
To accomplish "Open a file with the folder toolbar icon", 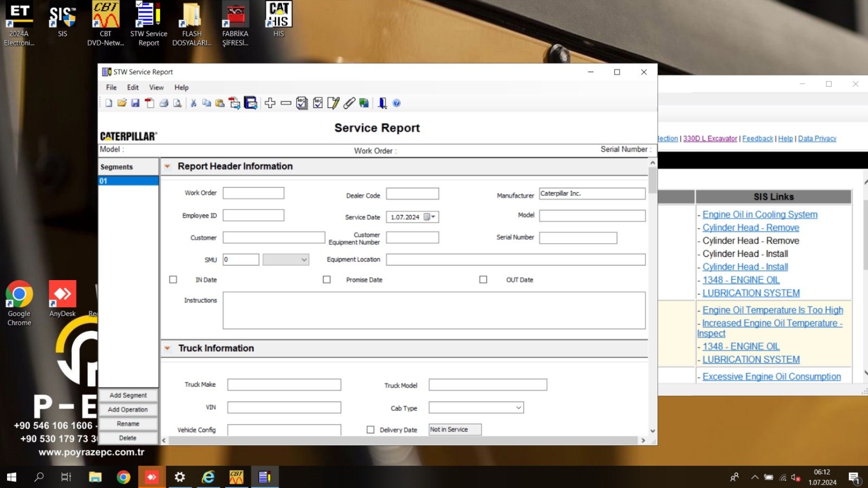I will (122, 103).
